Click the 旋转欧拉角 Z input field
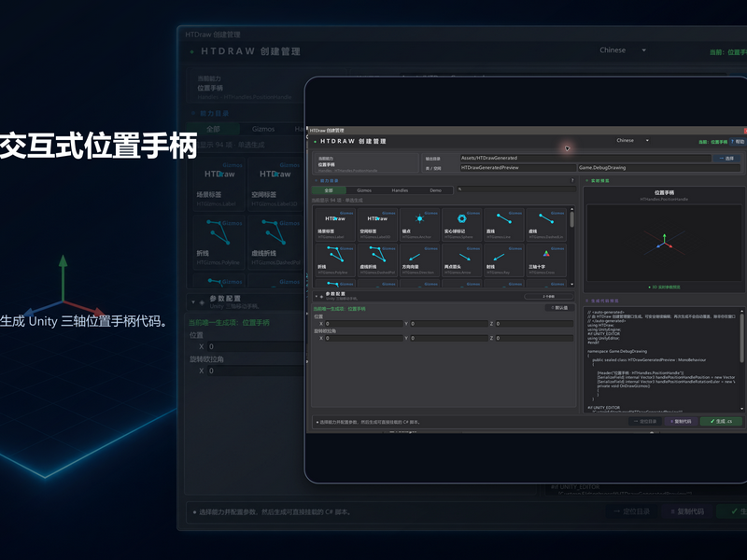747x560 pixels. [x=534, y=338]
